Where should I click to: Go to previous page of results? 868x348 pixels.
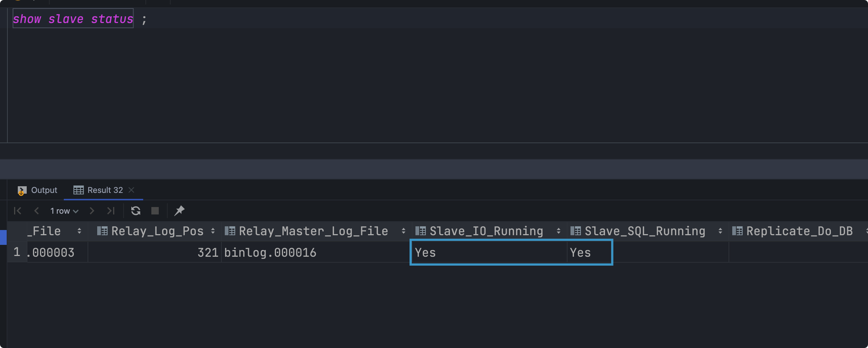point(36,211)
